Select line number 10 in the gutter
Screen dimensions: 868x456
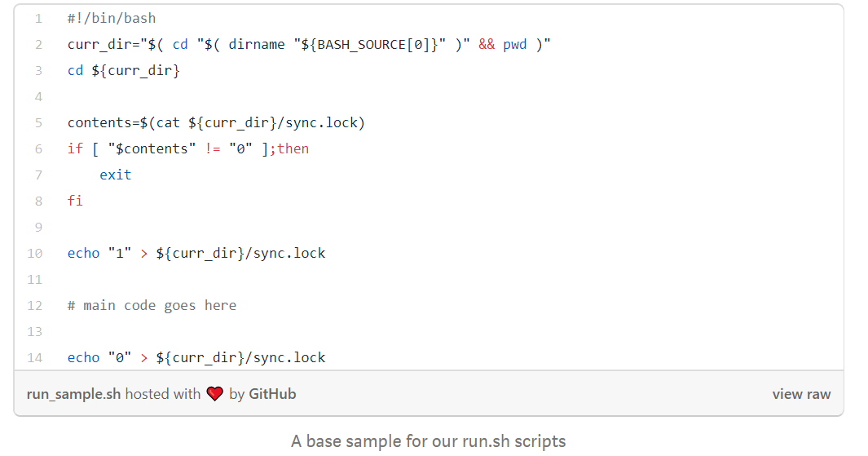pos(35,253)
